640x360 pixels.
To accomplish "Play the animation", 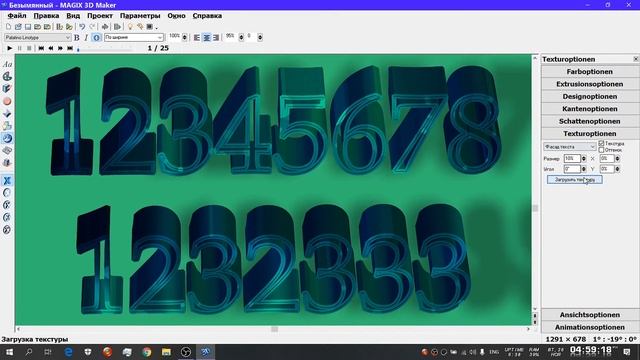I will click(x=9, y=48).
